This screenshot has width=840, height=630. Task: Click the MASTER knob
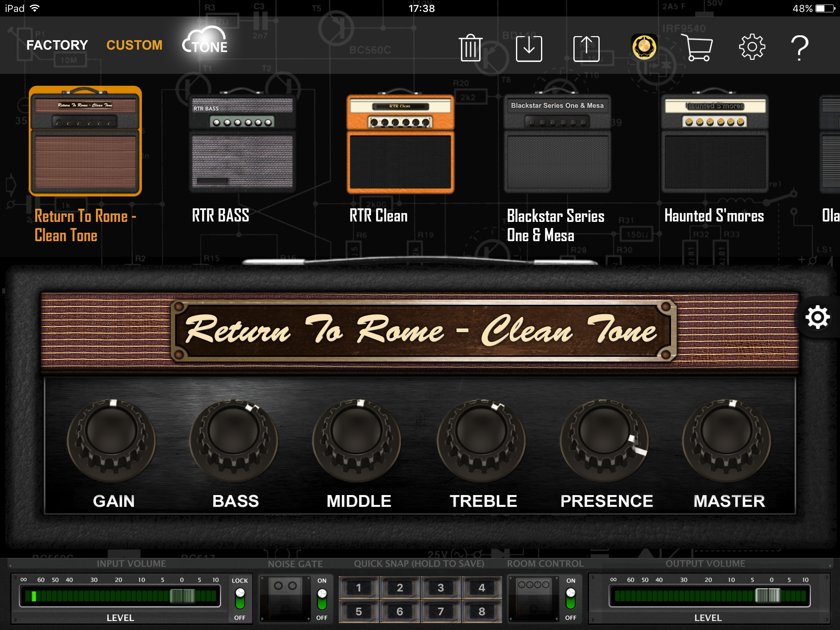(727, 440)
